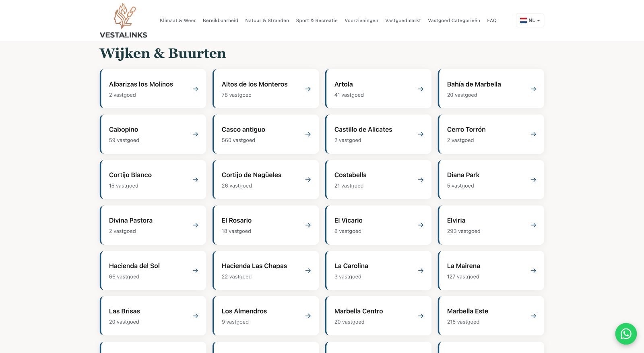Click the arrow on Diana Park card
Screen dimensions: 644x353
pyautogui.click(x=533, y=180)
